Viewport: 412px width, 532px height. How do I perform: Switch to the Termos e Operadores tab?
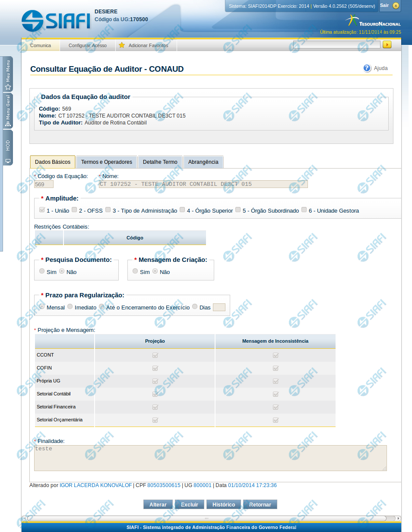pyautogui.click(x=107, y=162)
